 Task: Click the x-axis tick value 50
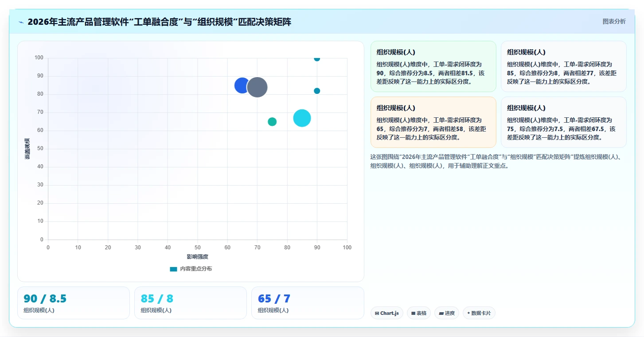pos(197,247)
